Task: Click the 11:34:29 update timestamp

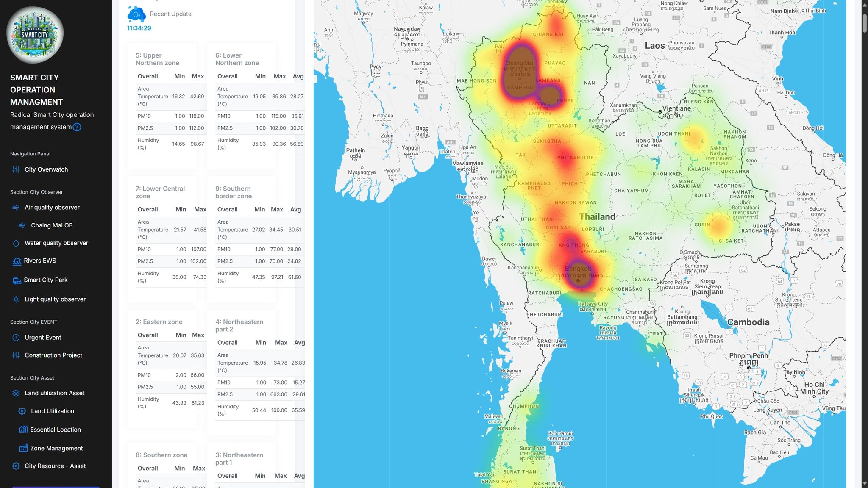Action: [139, 28]
